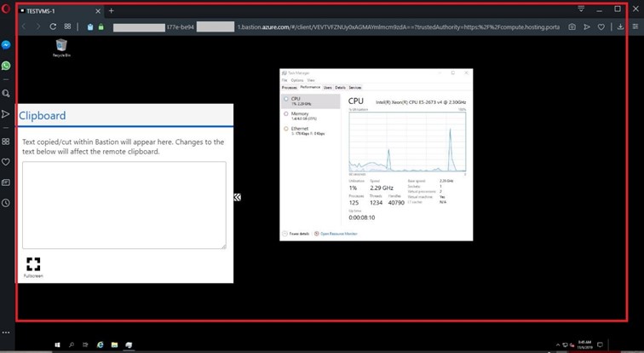Viewport: 644px width, 353px height.
Task: Reload the Bastion page
Action: (x=53, y=26)
